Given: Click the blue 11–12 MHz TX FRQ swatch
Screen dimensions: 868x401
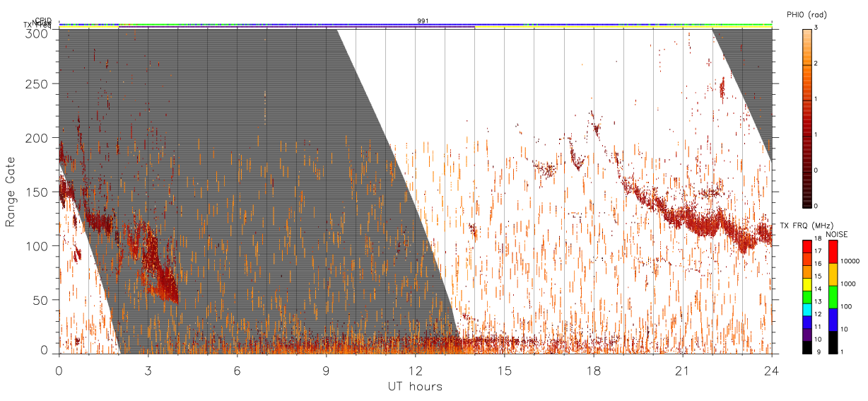Looking at the screenshot, I should 807,321.
